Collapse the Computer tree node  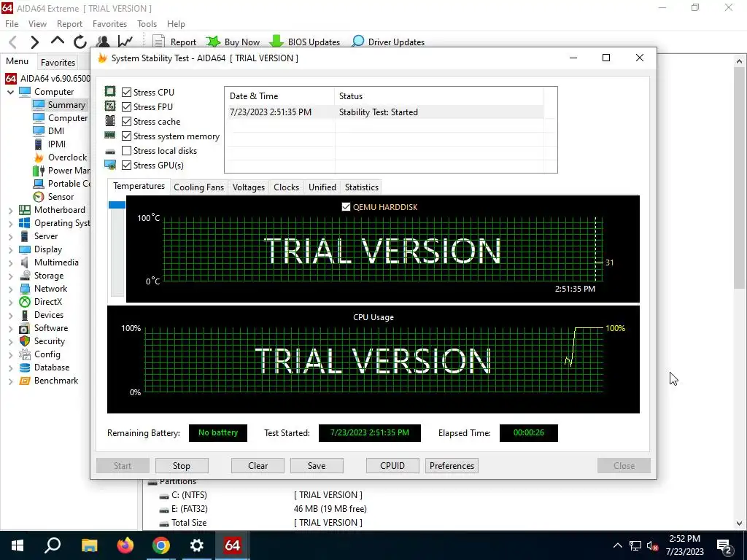(x=10, y=92)
